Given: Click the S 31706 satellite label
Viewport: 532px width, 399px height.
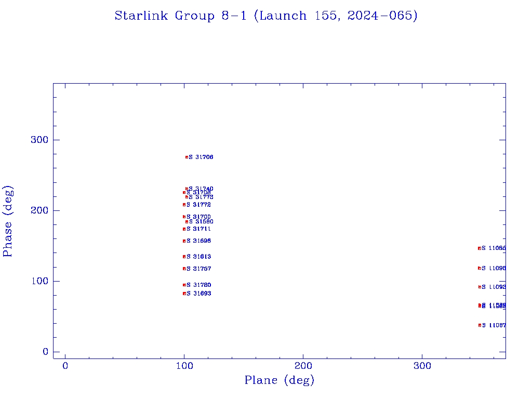Looking at the screenshot, I should point(201,157).
